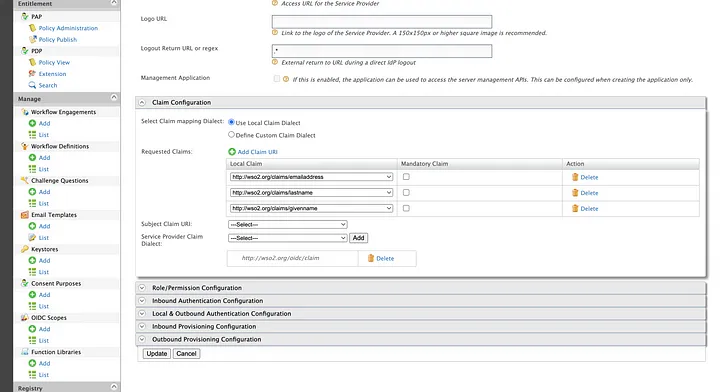Click into the Logo URL text field
The image size is (720, 392).
(382, 22)
